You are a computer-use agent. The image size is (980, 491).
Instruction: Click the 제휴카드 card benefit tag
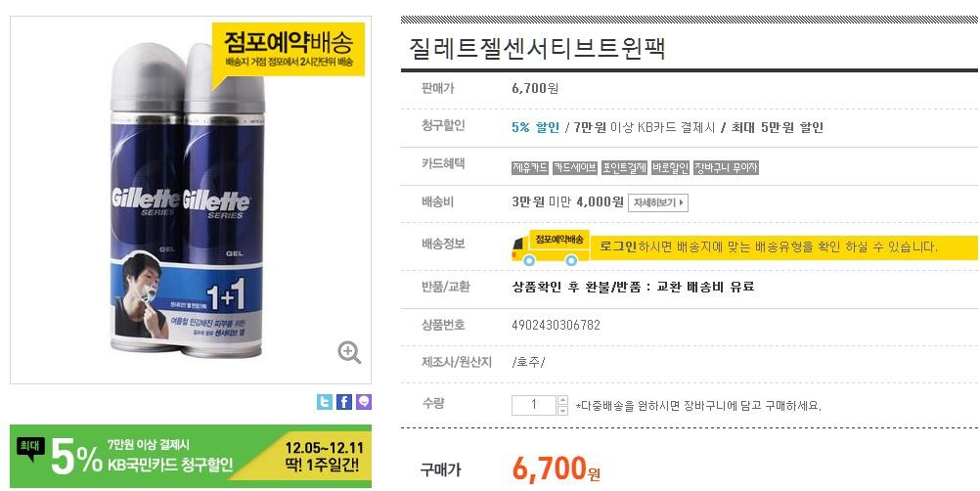click(530, 167)
